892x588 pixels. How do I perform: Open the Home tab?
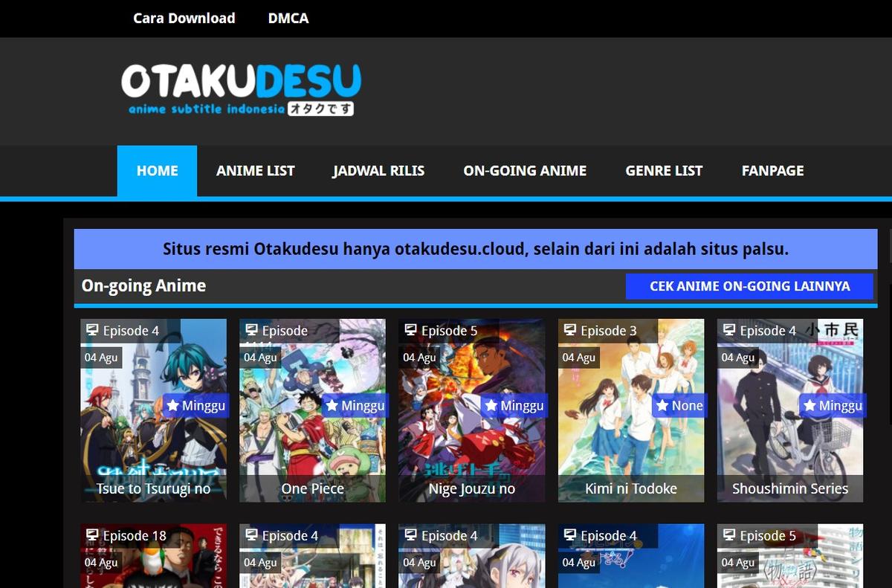157,171
